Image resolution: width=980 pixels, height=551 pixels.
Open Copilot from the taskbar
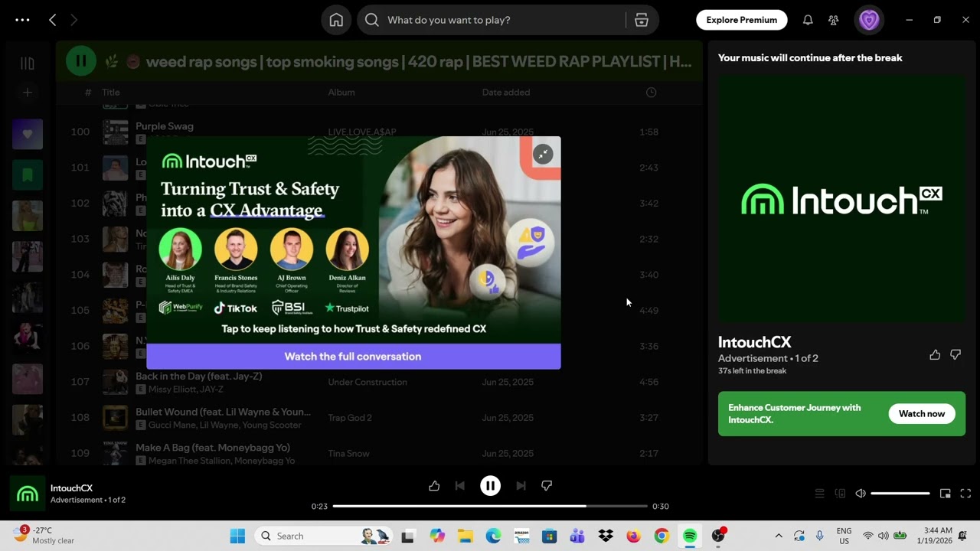coord(437,536)
